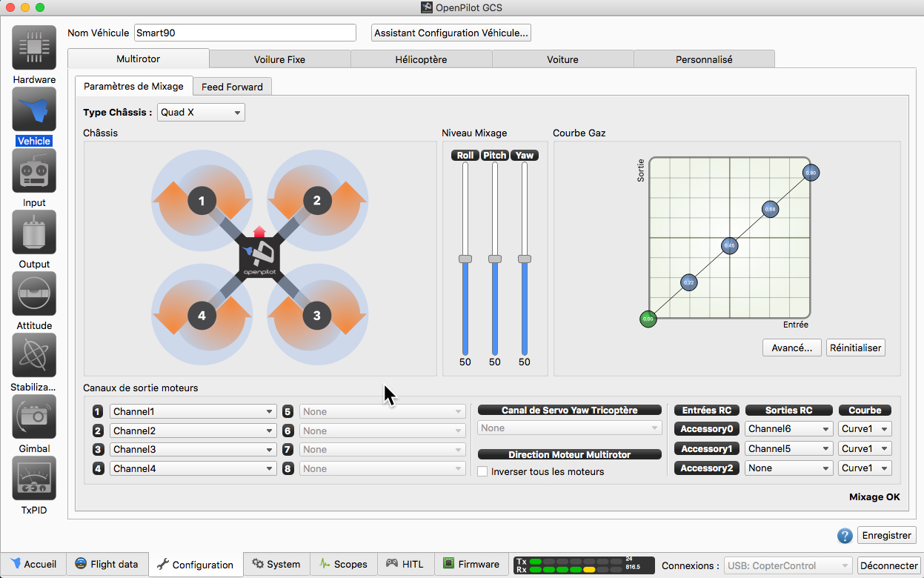Click the Enregistrer button
Image resolution: width=924 pixels, height=578 pixels.
tap(888, 536)
